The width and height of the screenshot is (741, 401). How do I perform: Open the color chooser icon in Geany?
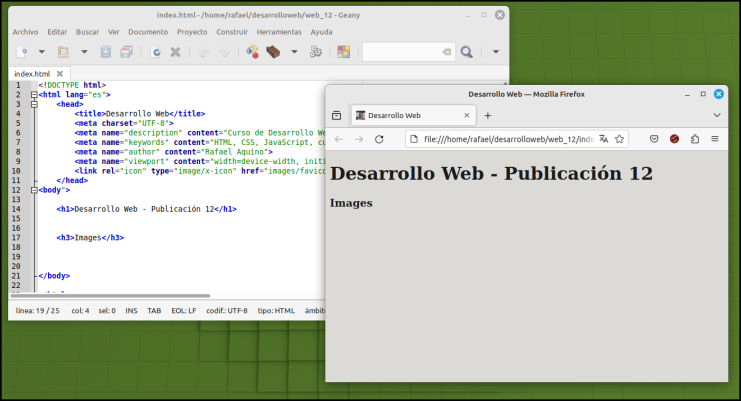(344, 52)
